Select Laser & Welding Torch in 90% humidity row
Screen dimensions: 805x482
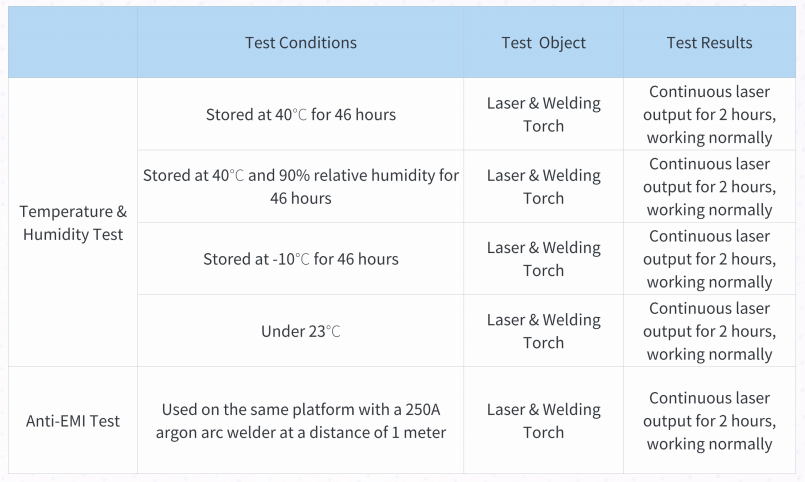(x=543, y=187)
